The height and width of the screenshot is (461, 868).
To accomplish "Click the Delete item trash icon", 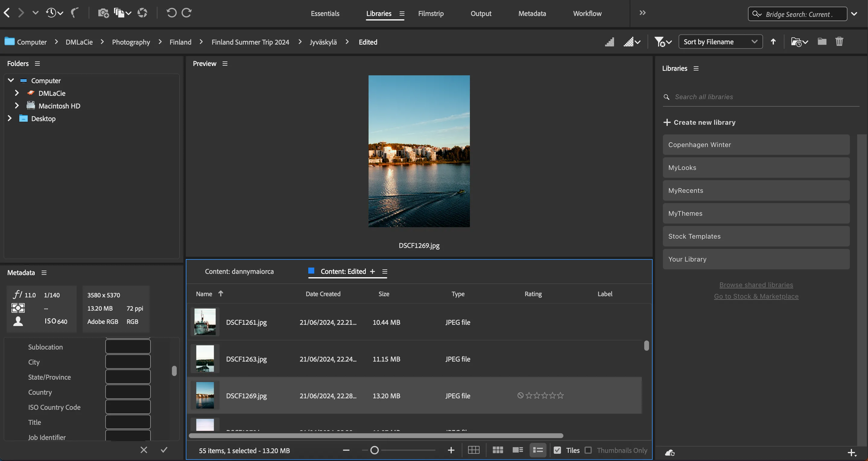I will [839, 41].
